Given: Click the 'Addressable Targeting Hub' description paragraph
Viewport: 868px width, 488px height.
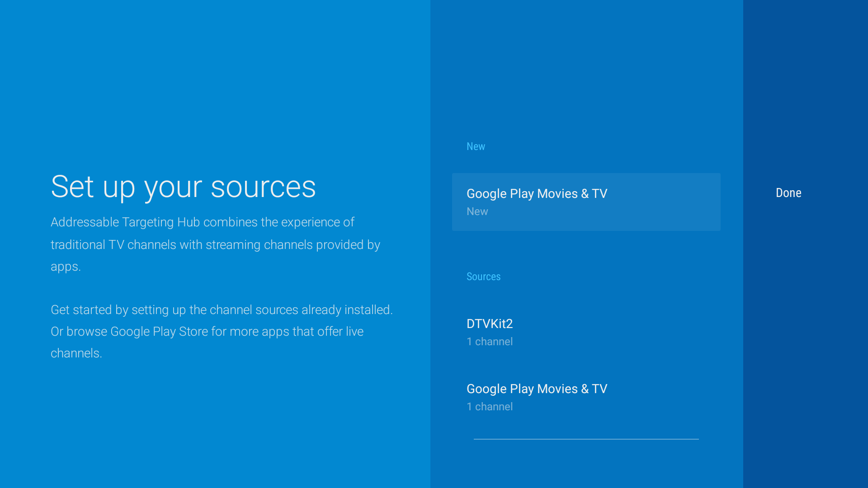Looking at the screenshot, I should 215,244.
